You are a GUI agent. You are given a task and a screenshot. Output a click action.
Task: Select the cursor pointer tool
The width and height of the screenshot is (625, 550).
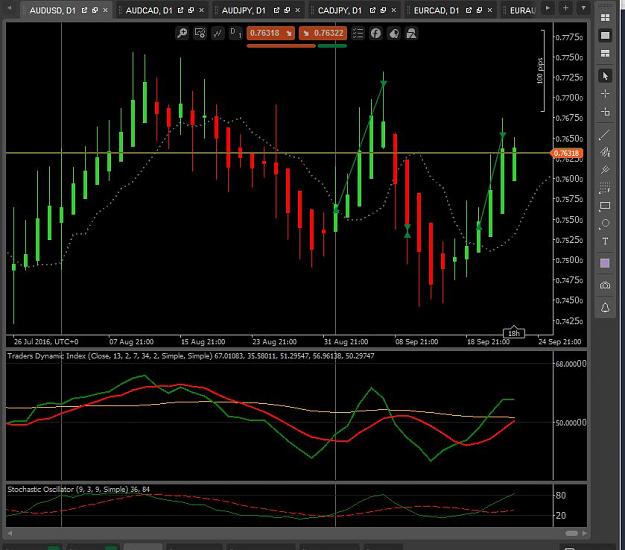coord(605,76)
